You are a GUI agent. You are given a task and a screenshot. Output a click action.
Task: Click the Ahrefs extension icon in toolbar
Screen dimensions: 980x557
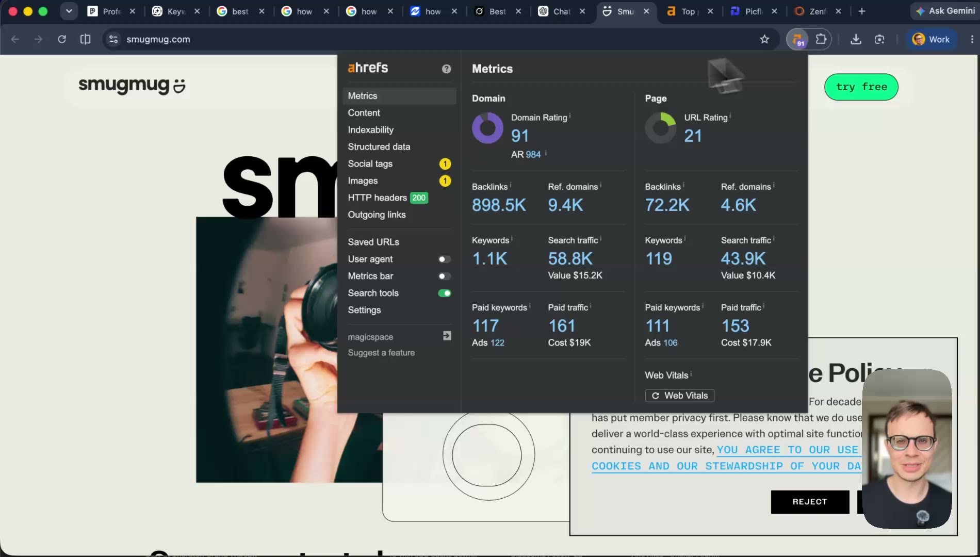(797, 39)
